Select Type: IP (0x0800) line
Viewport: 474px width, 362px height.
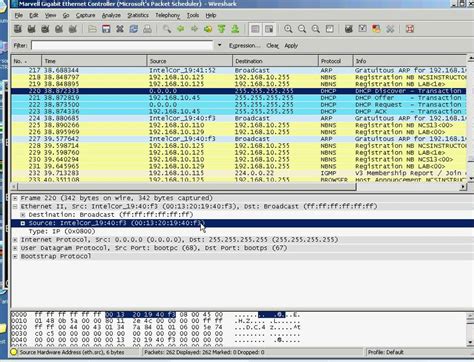[x=62, y=231]
